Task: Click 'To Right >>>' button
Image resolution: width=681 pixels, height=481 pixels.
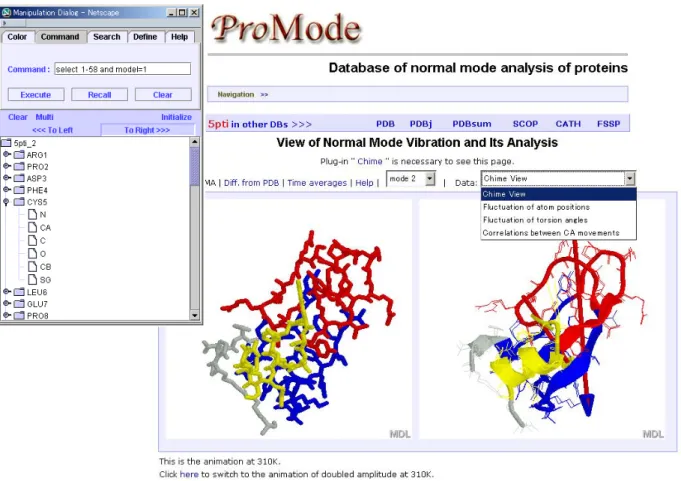Action: coord(147,130)
